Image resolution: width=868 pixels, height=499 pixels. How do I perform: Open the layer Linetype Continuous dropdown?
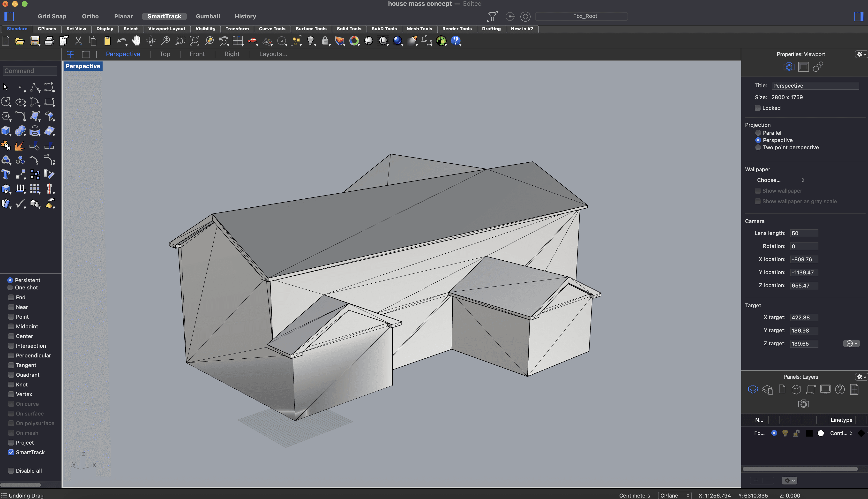click(x=841, y=433)
